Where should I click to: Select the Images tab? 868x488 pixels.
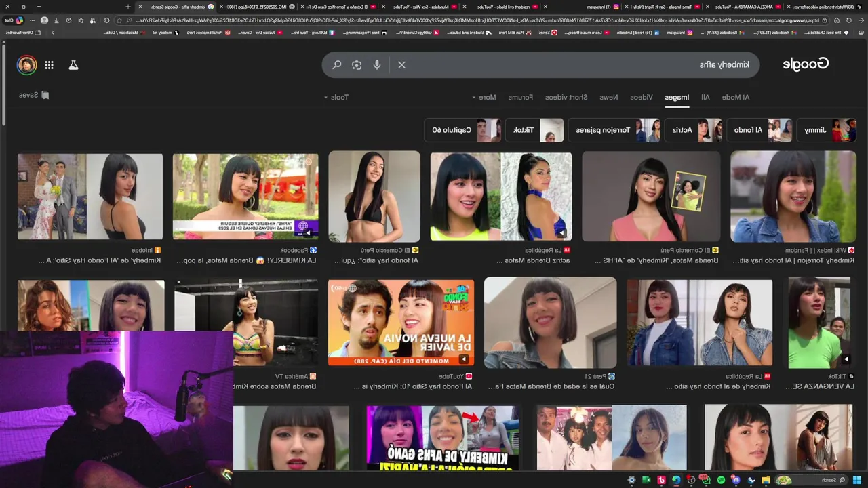[x=677, y=97]
